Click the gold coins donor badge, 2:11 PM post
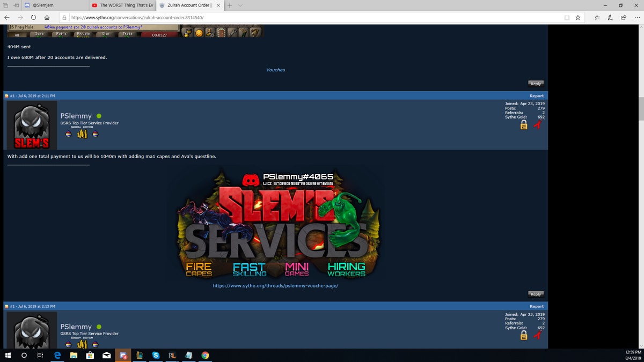The height and width of the screenshot is (362, 644). tap(82, 134)
